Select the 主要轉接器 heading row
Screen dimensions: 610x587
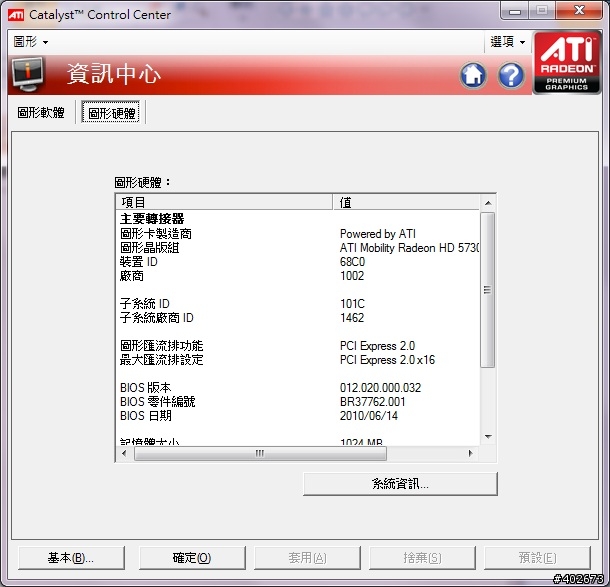click(x=152, y=219)
